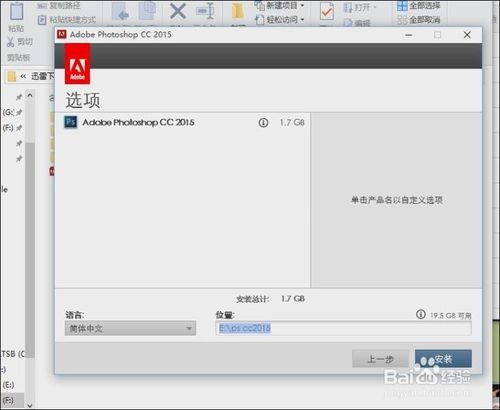Click the Delete X icon in Explorer ribbon
This screenshot has width=500, height=410.
[x=178, y=11]
